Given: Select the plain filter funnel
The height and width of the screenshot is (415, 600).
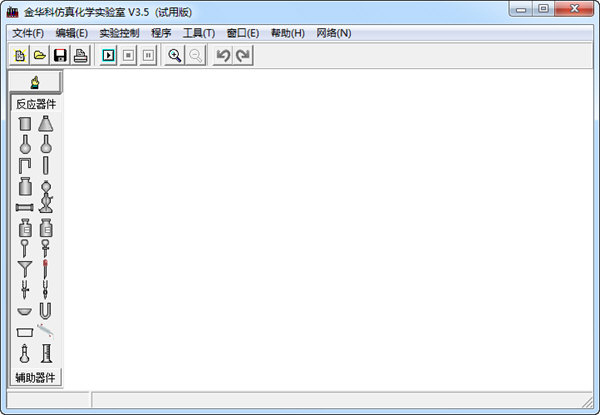Looking at the screenshot, I should coord(25,269).
